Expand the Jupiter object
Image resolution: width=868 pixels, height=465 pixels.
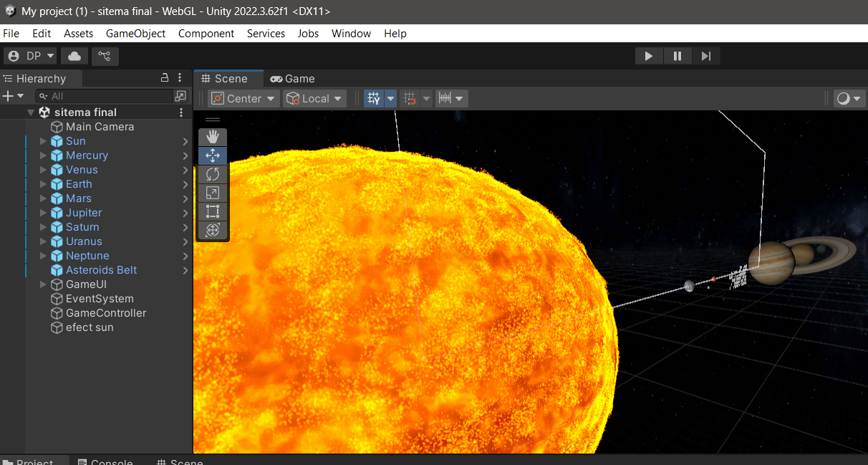click(43, 213)
